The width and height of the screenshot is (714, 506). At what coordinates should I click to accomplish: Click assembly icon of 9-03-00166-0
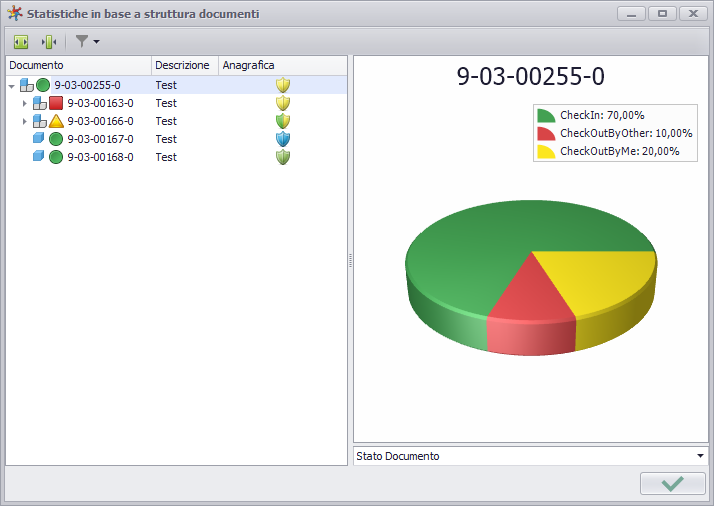(x=40, y=121)
